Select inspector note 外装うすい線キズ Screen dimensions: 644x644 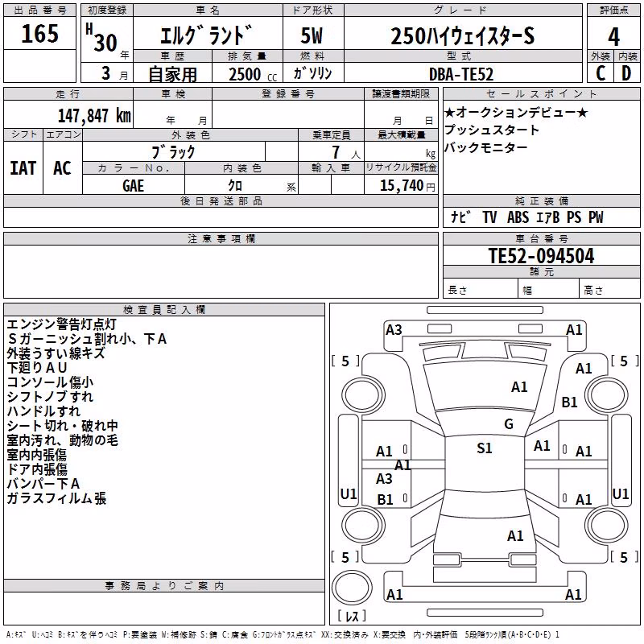point(56,353)
